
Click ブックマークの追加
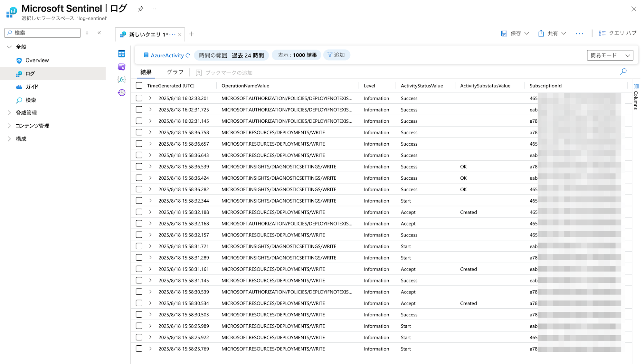224,73
